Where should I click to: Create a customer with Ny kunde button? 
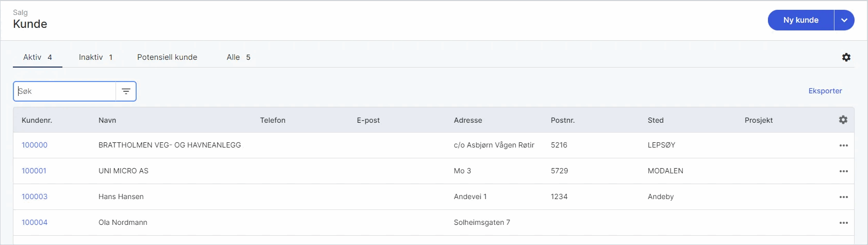pos(801,20)
